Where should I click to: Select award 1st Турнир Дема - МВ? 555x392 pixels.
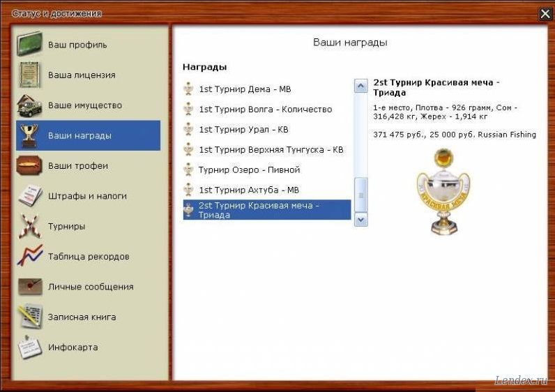(x=245, y=89)
